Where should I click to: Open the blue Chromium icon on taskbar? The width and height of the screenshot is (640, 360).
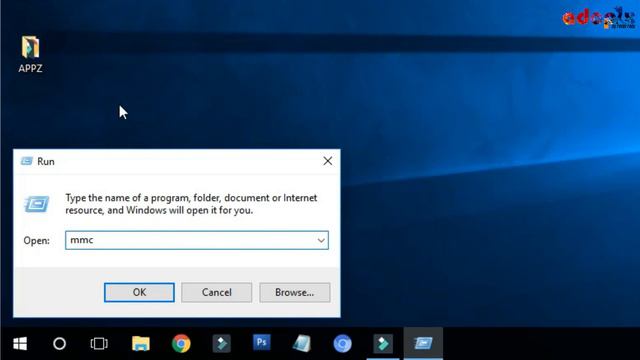(x=342, y=344)
